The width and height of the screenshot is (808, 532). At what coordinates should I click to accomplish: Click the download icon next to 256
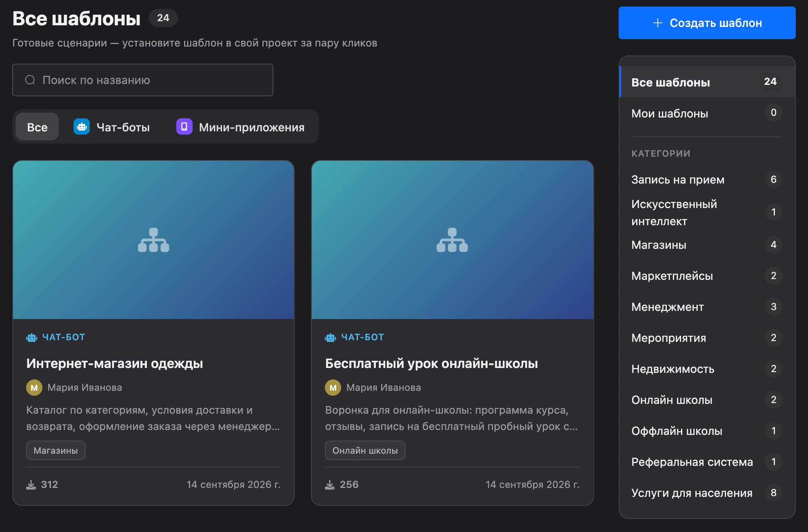pyautogui.click(x=330, y=485)
